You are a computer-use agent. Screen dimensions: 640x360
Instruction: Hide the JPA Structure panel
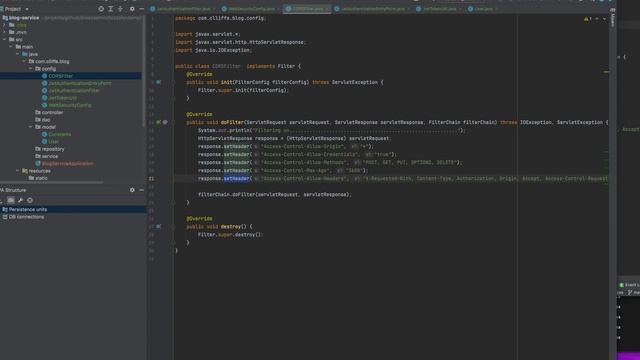[142, 190]
